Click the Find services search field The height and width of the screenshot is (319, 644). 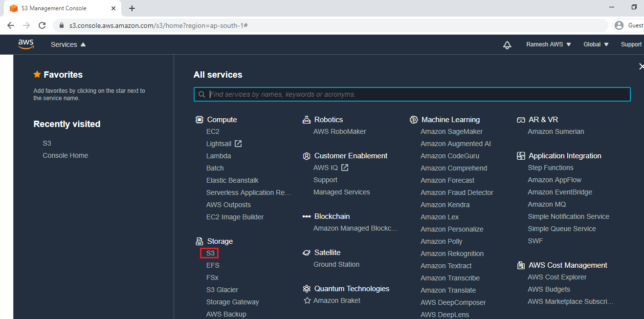click(412, 94)
